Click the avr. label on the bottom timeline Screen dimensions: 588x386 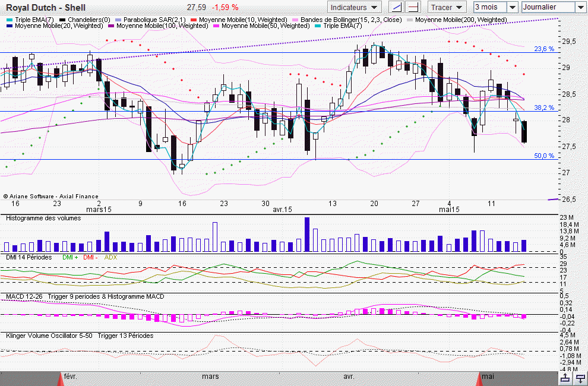click(349, 376)
